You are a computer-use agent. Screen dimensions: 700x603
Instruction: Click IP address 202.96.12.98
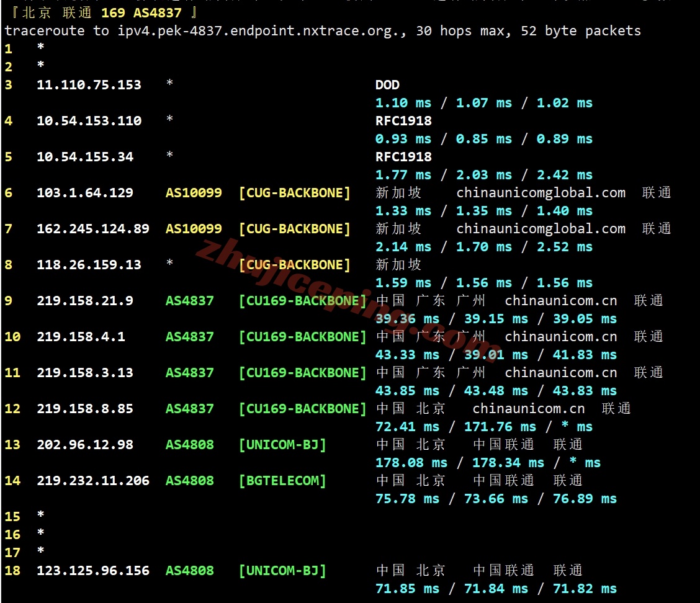pyautogui.click(x=85, y=445)
